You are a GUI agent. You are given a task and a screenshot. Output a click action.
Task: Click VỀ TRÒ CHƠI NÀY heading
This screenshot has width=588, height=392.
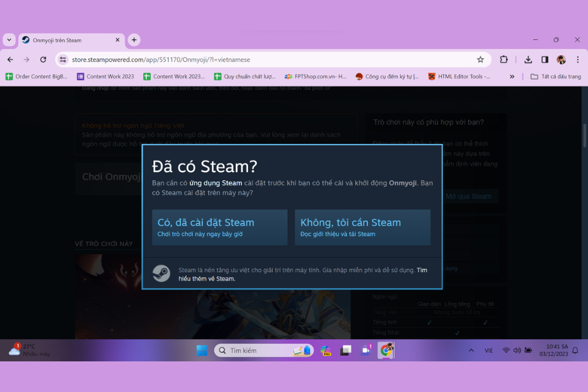[104, 244]
